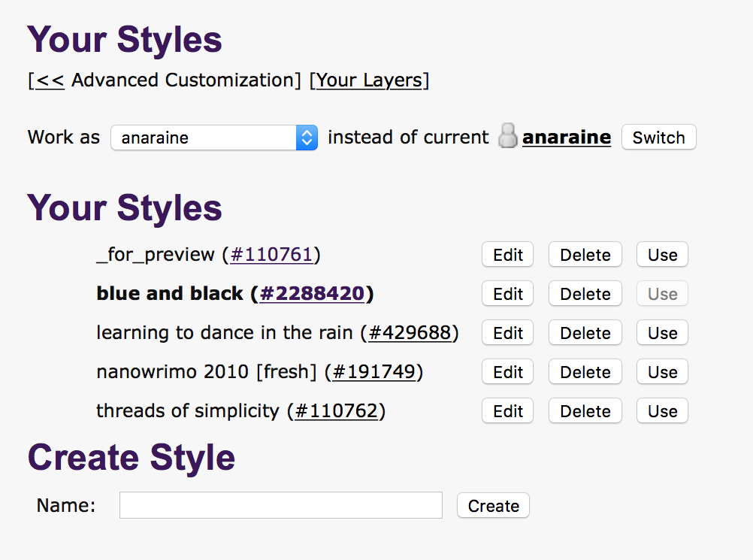Delete the learning to dance in the rain style
Screen dimensions: 753x560
pyautogui.click(x=585, y=333)
